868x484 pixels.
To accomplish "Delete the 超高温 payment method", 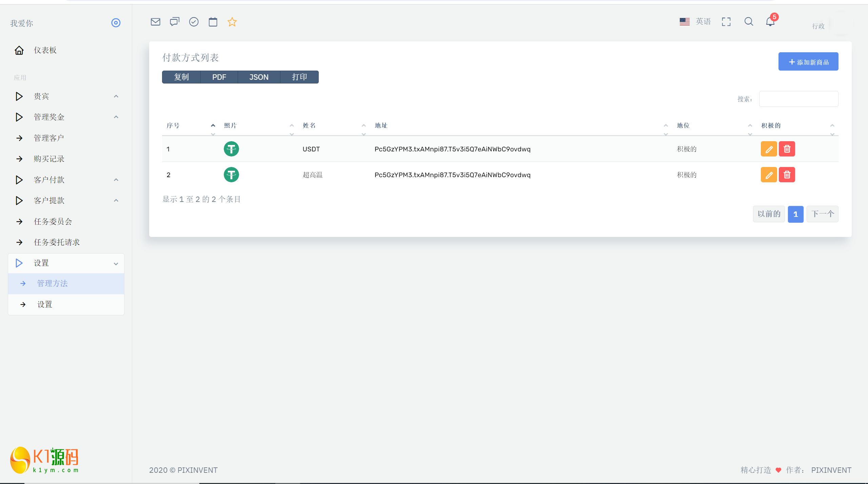I will pyautogui.click(x=787, y=175).
